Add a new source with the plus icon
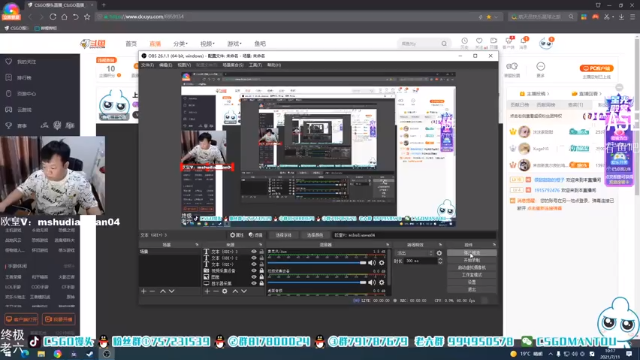The height and width of the screenshot is (360, 640). [x=207, y=291]
